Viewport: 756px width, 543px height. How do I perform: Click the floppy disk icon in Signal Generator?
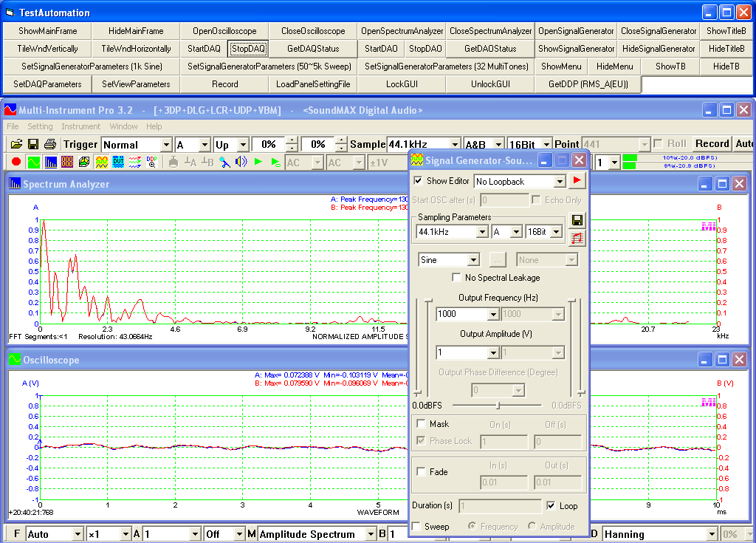point(577,220)
